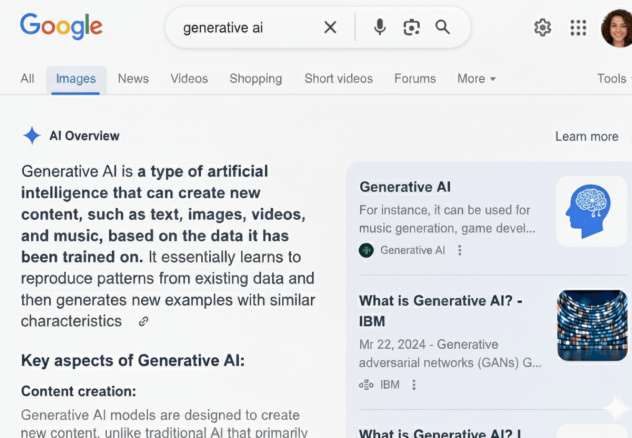The height and width of the screenshot is (438, 632).
Task: Clear the search query with X icon
Action: 330,27
